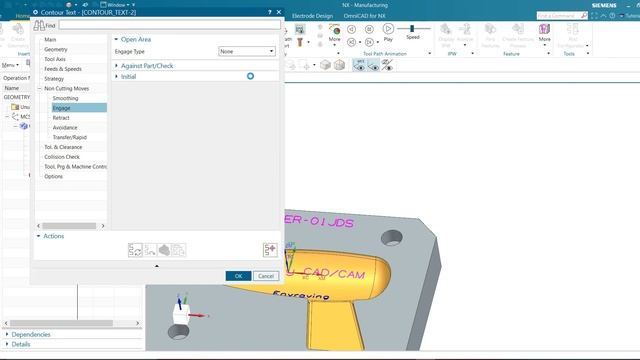Select Main in dialog tree

[50, 40]
